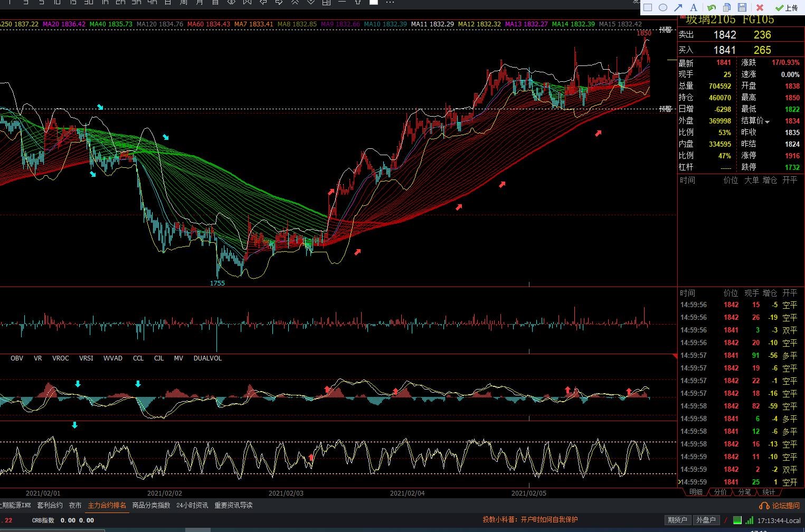This screenshot has width=805, height=532.
Task: Switch to the 明细 tab
Action: pos(696,492)
